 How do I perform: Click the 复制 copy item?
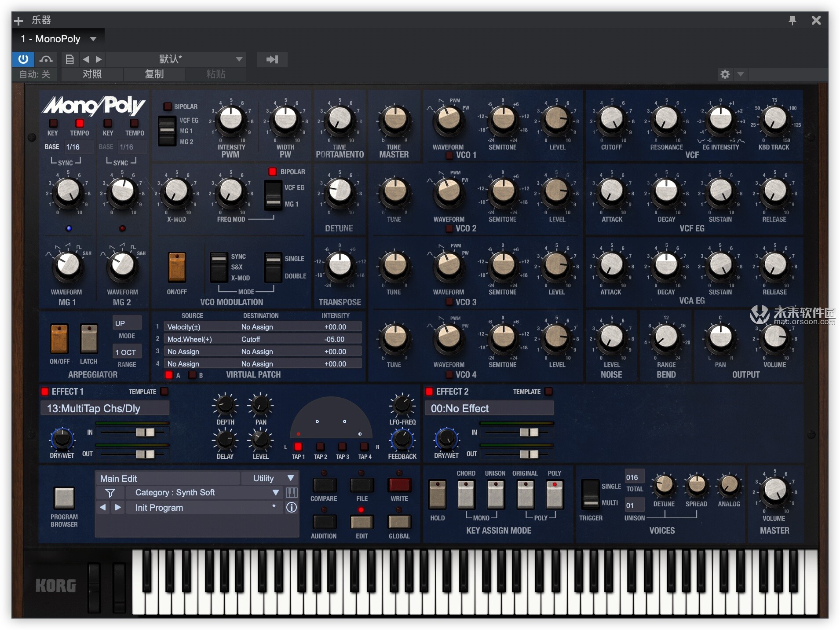click(x=154, y=74)
